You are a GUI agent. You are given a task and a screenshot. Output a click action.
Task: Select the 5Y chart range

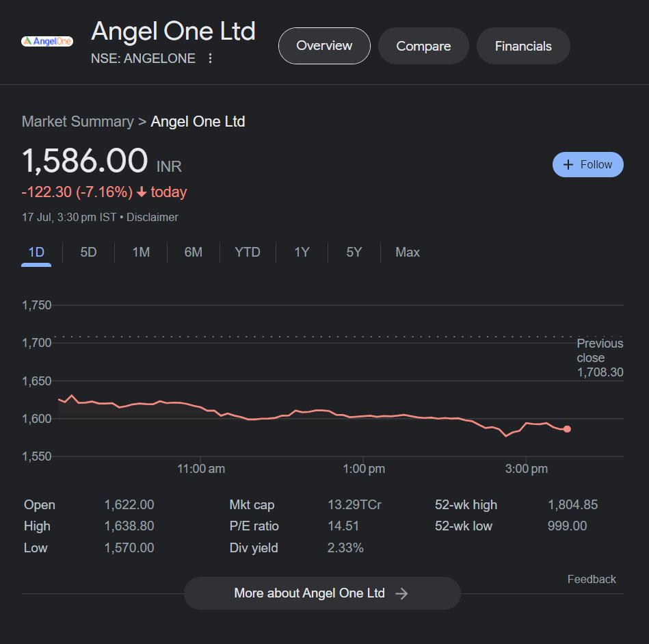(x=354, y=252)
